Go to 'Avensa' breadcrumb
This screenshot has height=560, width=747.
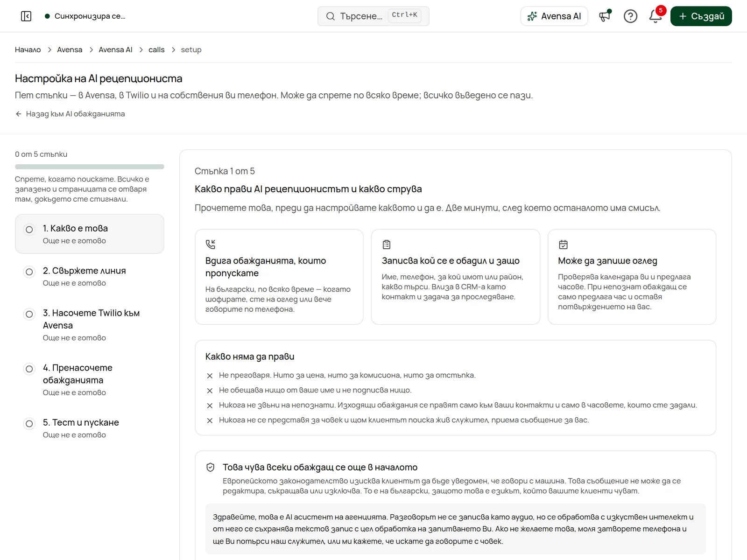point(70,49)
